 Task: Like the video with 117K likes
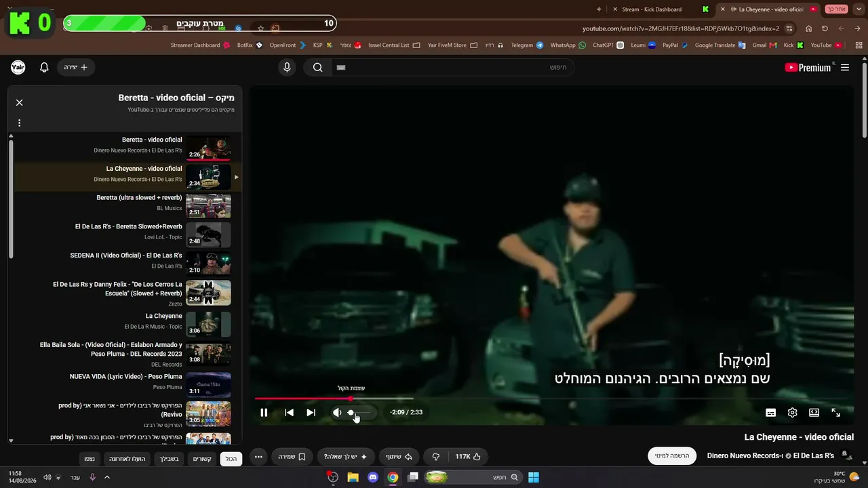[468, 457]
